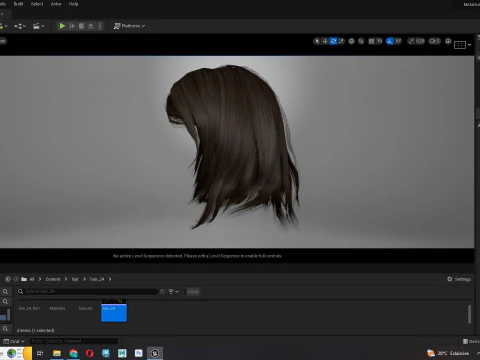
Task: Click the advance one frame button
Action: (x=72, y=26)
